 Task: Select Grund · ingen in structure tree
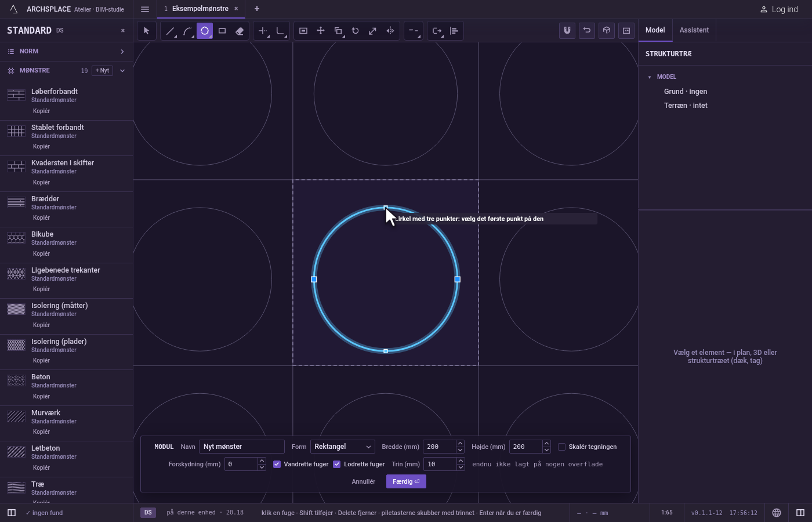pos(686,92)
